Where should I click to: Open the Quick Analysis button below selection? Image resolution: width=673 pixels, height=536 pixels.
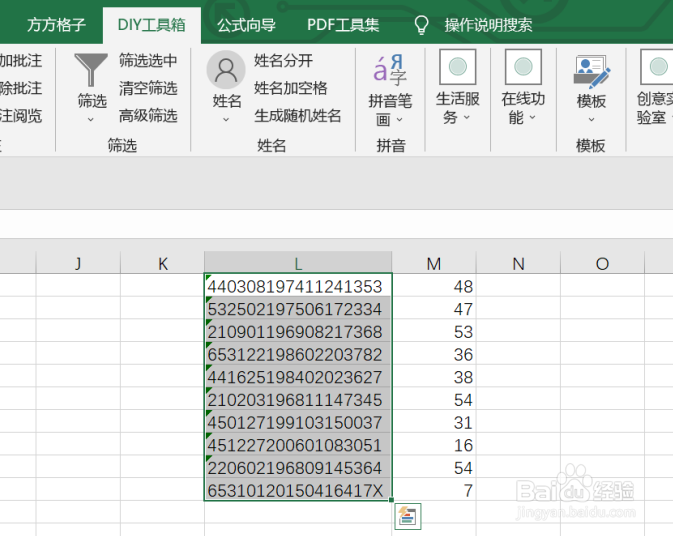point(408,516)
